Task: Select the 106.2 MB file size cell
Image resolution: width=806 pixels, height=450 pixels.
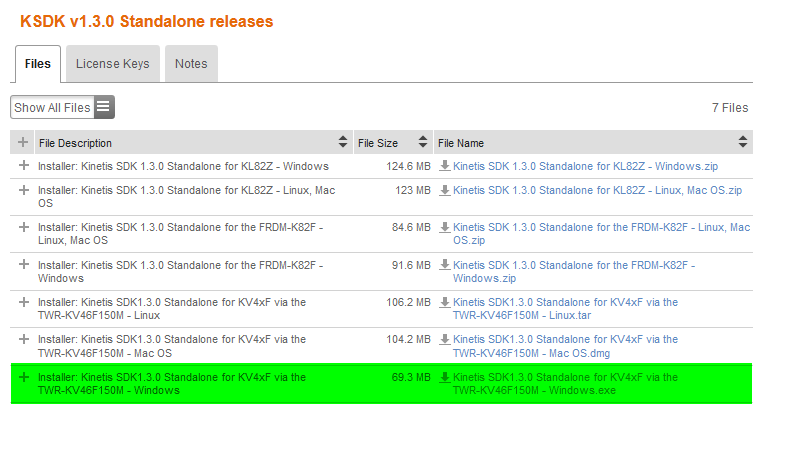Action: point(408,302)
